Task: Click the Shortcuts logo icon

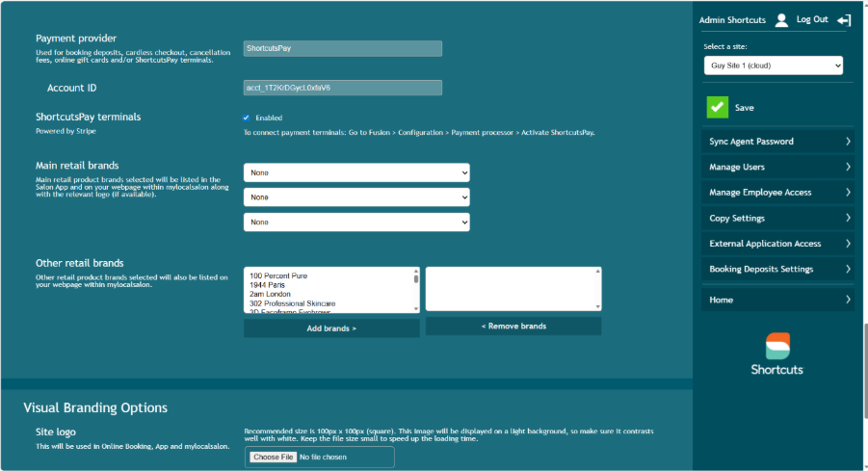Action: (x=777, y=346)
